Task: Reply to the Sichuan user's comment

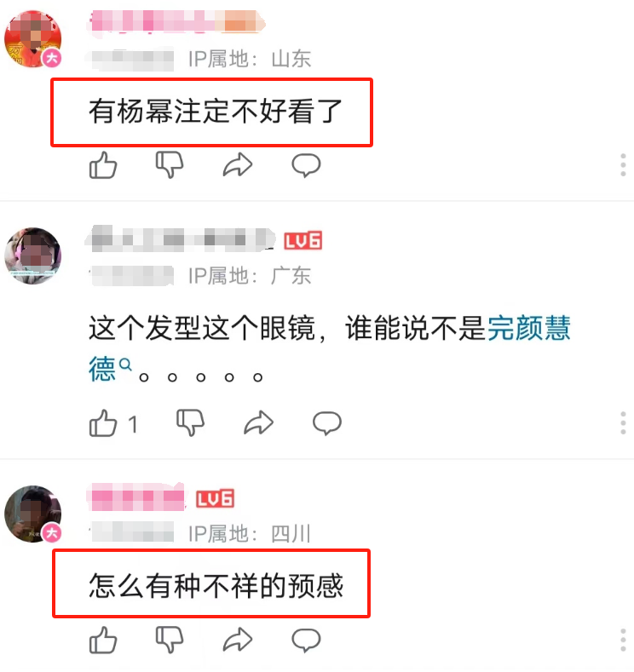Action: click(306, 640)
